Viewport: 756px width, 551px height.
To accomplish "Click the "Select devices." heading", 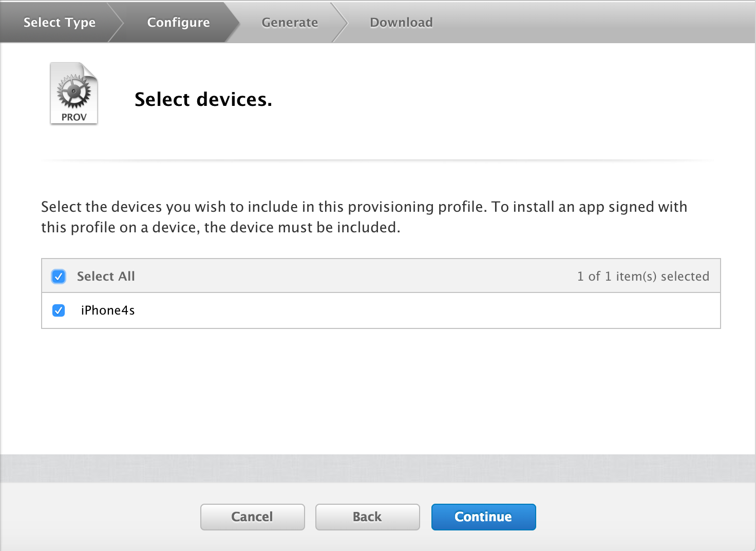I will (x=203, y=99).
